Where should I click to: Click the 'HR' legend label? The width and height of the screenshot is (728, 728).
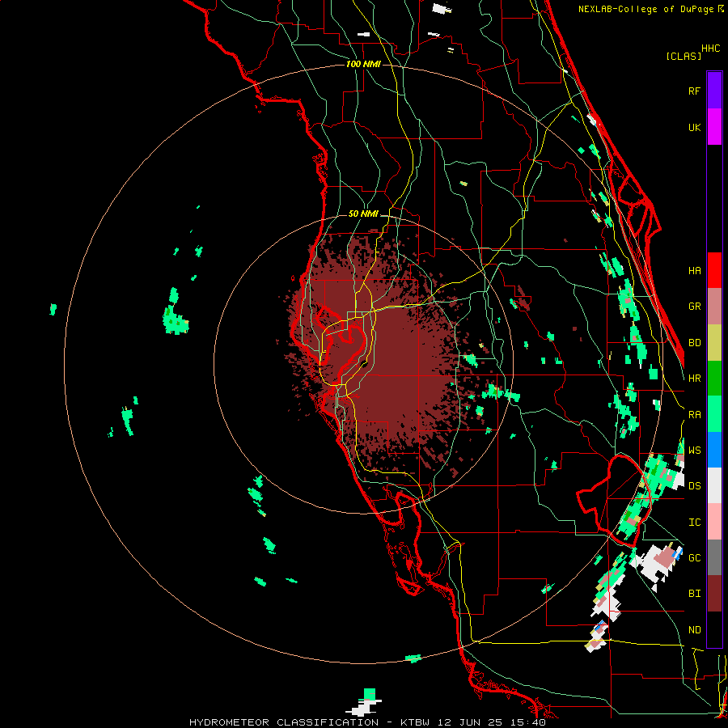694,378
